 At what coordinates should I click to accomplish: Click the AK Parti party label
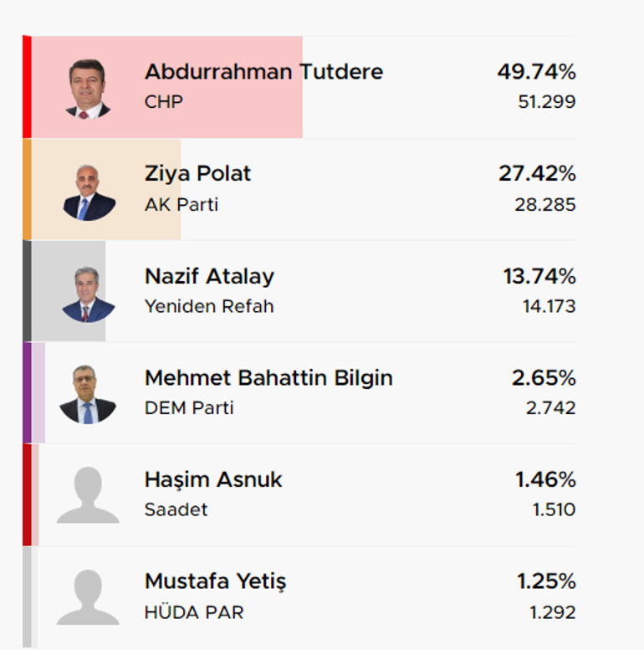(181, 204)
